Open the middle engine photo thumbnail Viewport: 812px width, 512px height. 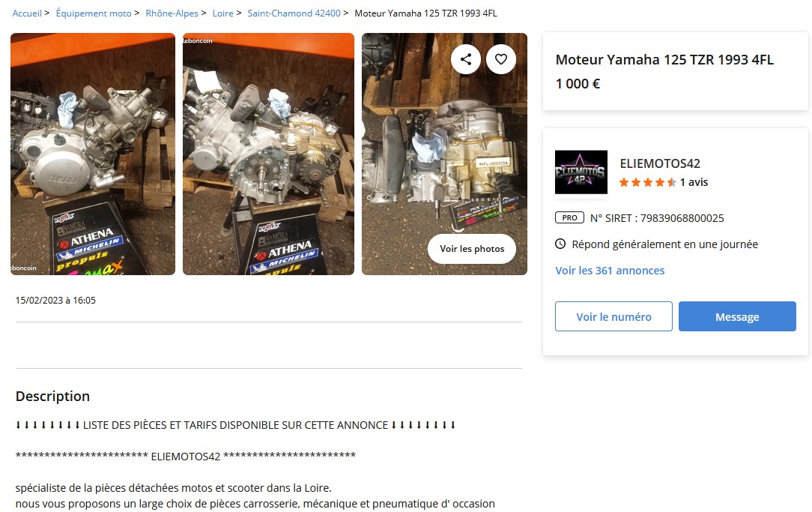(268, 154)
